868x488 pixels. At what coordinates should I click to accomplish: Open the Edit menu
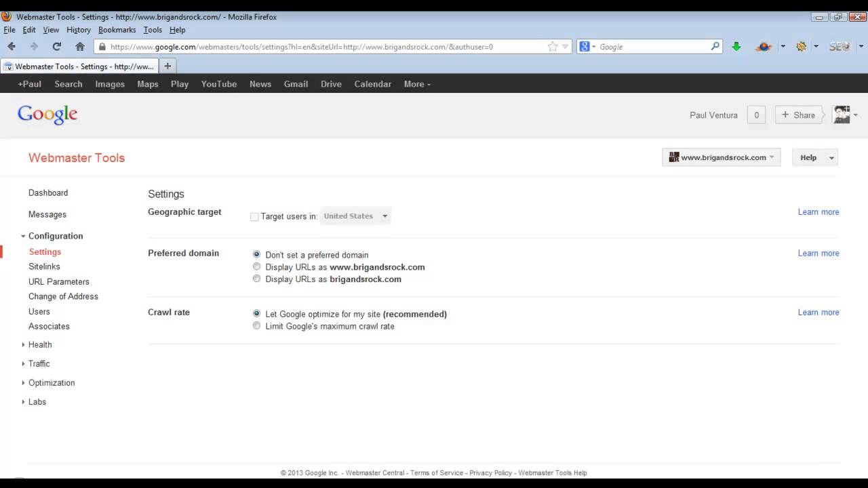29,30
